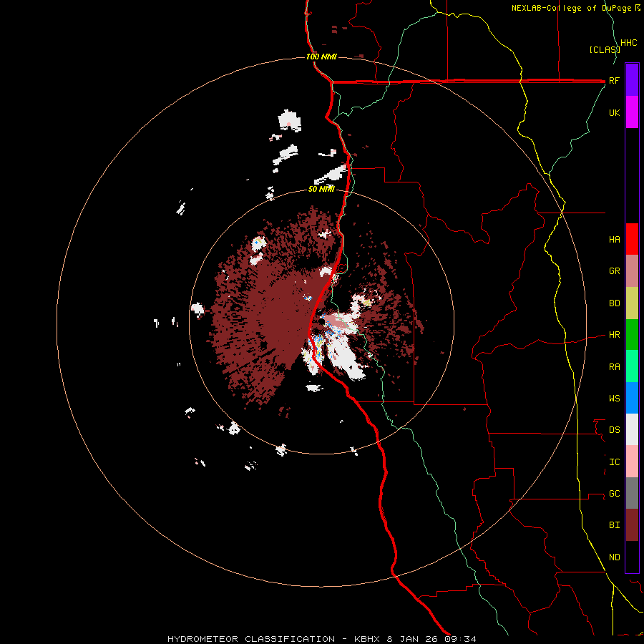Click the UK magenta legend swatch
The image size is (644, 644).
coord(632,112)
